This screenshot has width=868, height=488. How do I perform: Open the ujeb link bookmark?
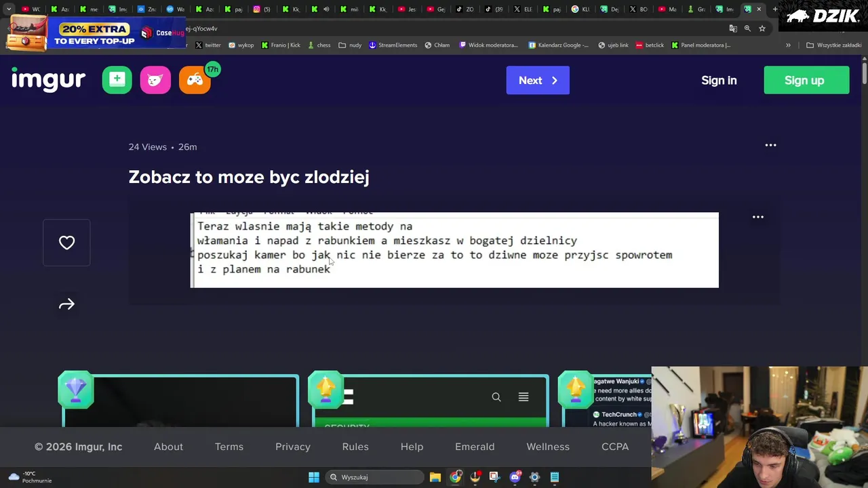tap(613, 45)
